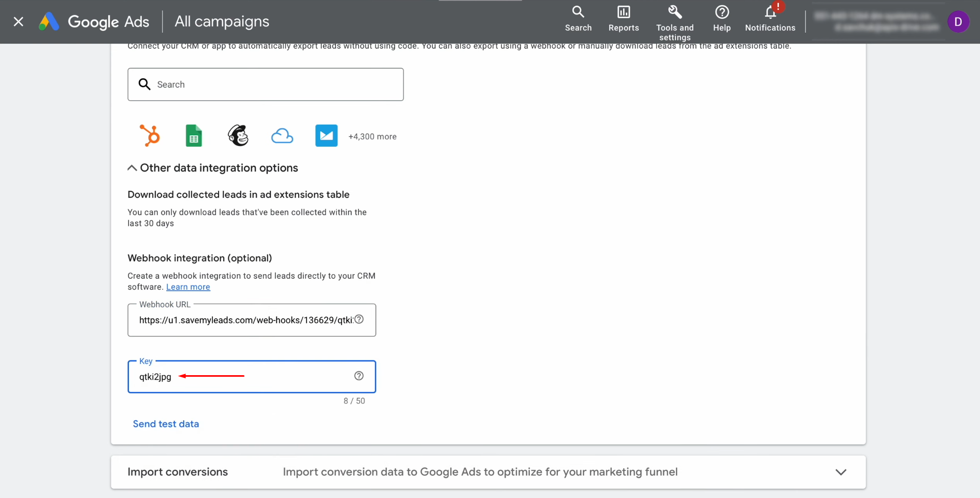
Task: Focus the integrations Search field
Action: tap(266, 84)
